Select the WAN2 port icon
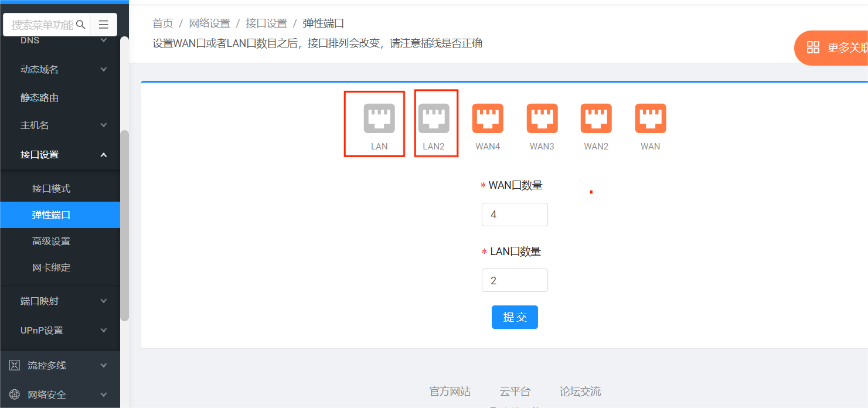 click(x=595, y=118)
